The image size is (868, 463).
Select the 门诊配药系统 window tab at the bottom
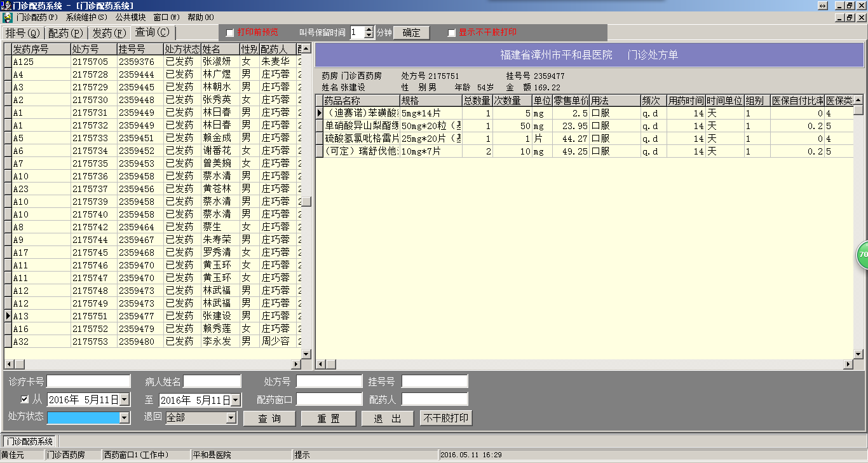[x=30, y=441]
